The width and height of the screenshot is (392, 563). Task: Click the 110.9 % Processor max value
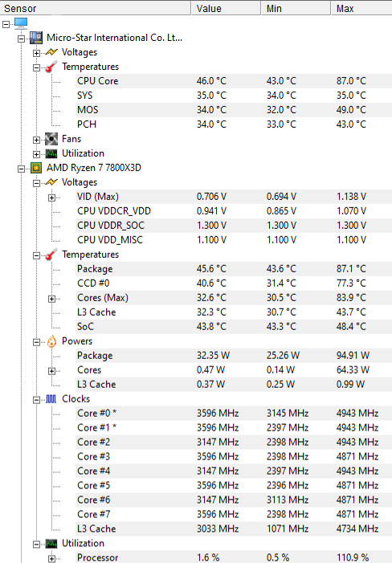point(353,557)
